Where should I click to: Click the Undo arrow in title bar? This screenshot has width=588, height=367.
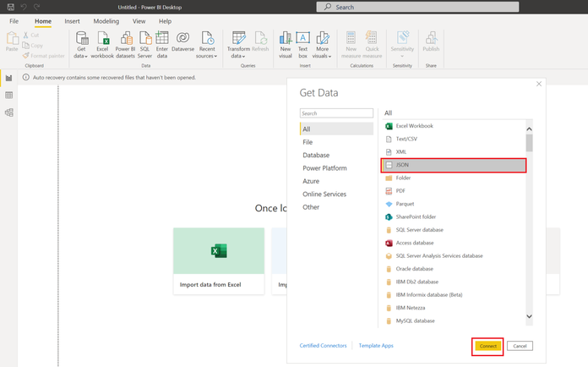pos(24,7)
